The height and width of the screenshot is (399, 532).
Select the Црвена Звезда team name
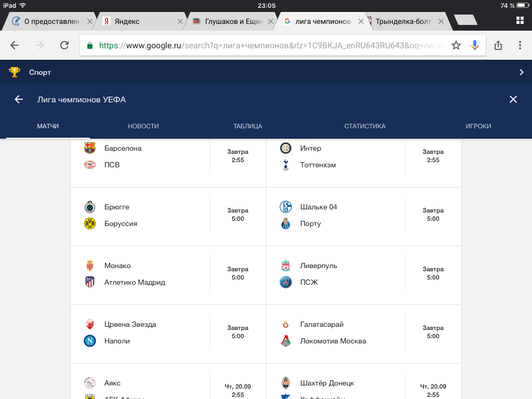[x=130, y=324]
